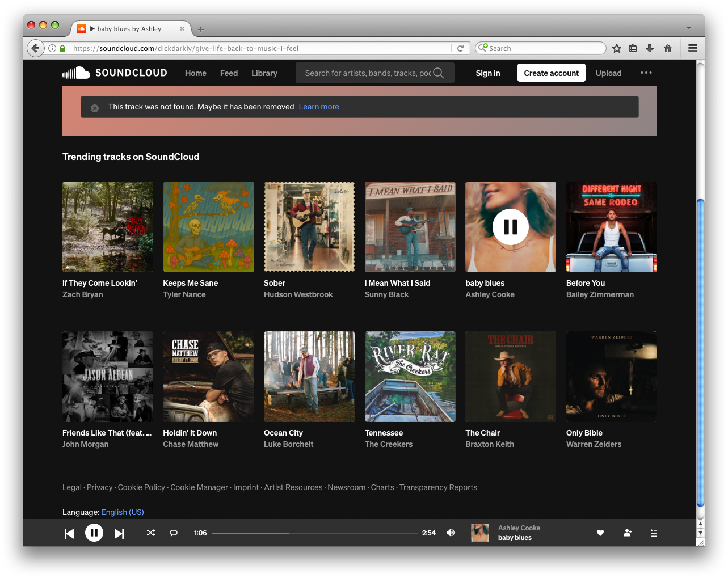The width and height of the screenshot is (728, 578).
Task: Dismiss the track not found notice
Action: [x=95, y=108]
